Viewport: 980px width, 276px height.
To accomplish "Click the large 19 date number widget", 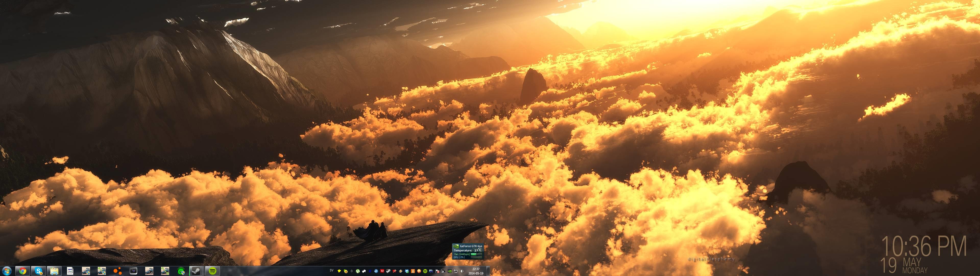I will click(889, 265).
